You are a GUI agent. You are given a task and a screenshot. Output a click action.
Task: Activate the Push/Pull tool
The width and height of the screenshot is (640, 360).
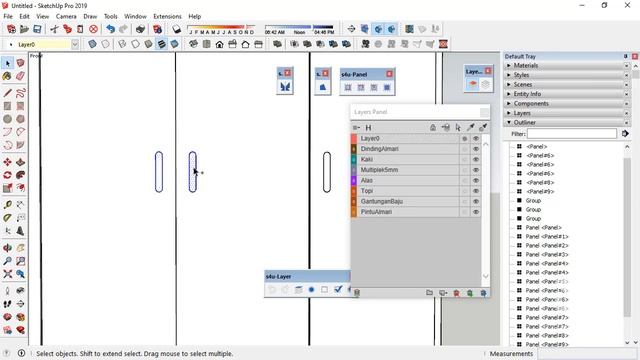click(20, 162)
